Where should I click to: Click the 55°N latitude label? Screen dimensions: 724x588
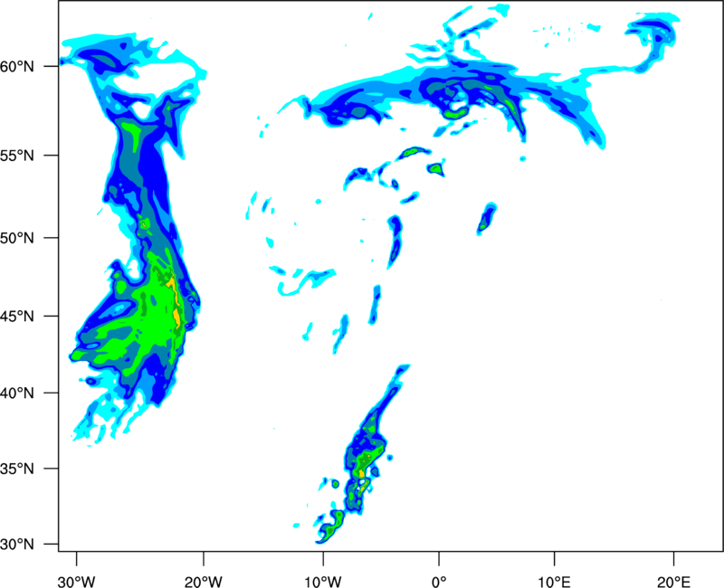[x=17, y=156]
